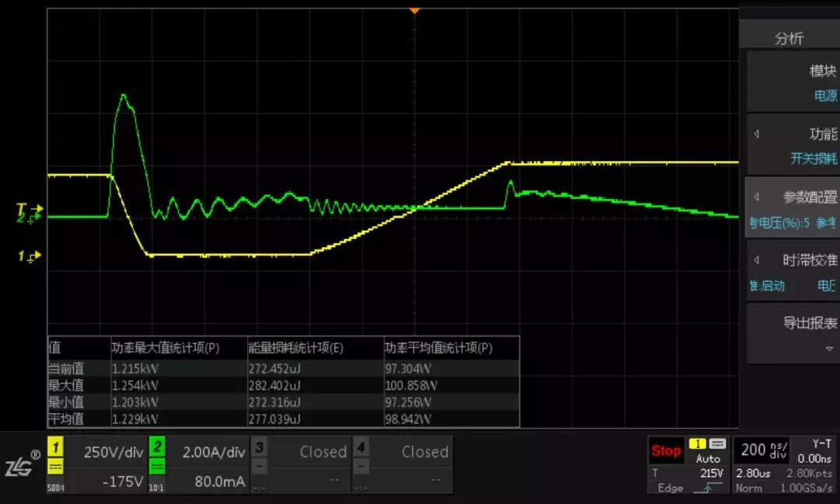
Task: Click the 98.942W average power cell
Action: tap(408, 419)
